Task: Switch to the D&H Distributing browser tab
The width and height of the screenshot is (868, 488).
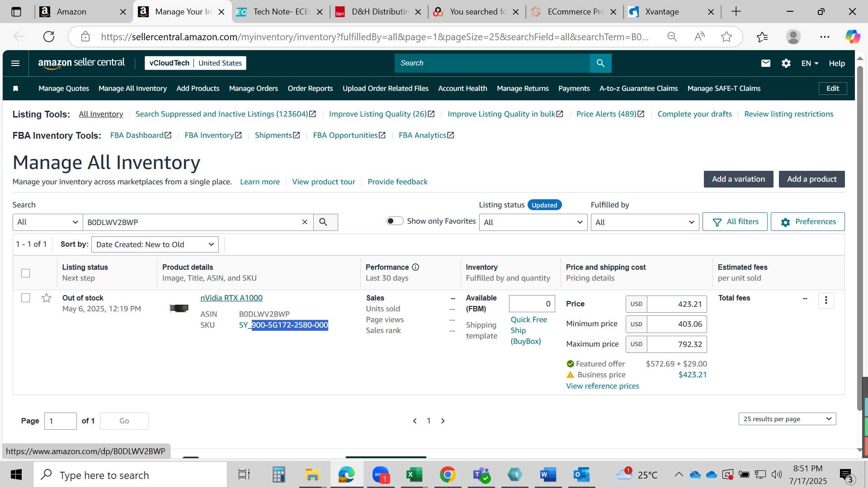Action: click(379, 12)
